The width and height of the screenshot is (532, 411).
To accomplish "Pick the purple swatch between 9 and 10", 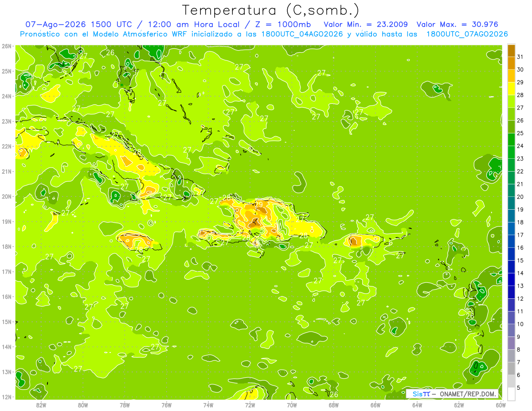I will tap(511, 330).
